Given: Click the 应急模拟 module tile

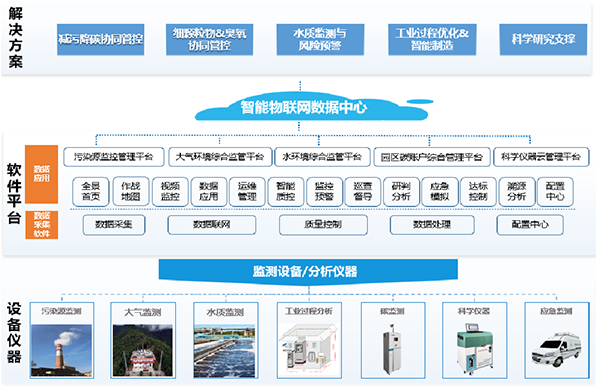Looking at the screenshot, I should click(x=440, y=192).
